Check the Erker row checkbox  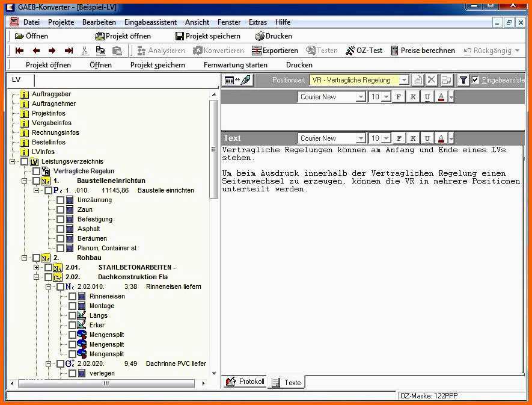tap(72, 325)
